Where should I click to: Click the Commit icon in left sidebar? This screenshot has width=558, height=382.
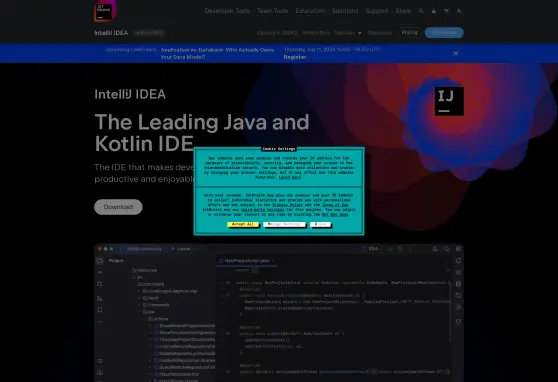click(x=100, y=272)
